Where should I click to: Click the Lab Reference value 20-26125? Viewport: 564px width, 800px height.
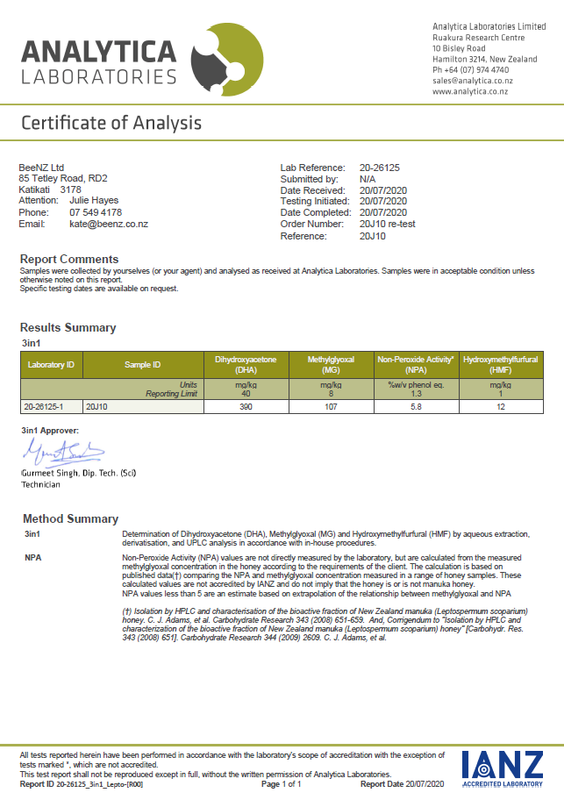pos(379,167)
